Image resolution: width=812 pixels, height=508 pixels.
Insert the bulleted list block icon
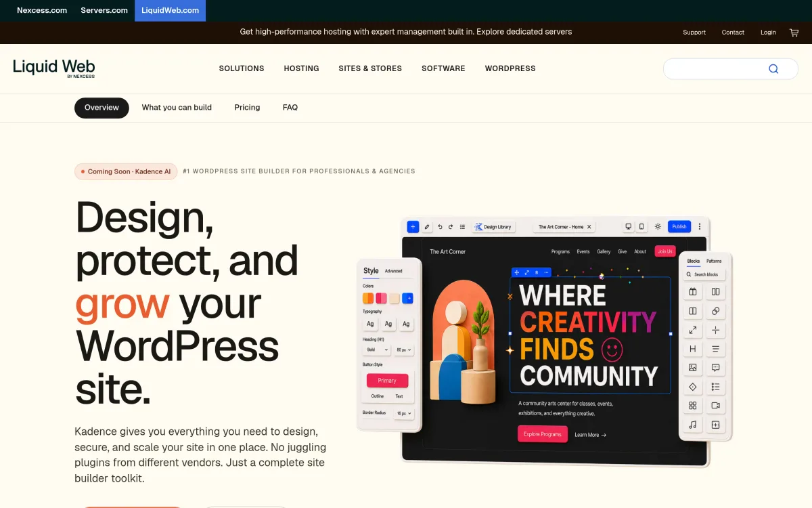point(715,387)
